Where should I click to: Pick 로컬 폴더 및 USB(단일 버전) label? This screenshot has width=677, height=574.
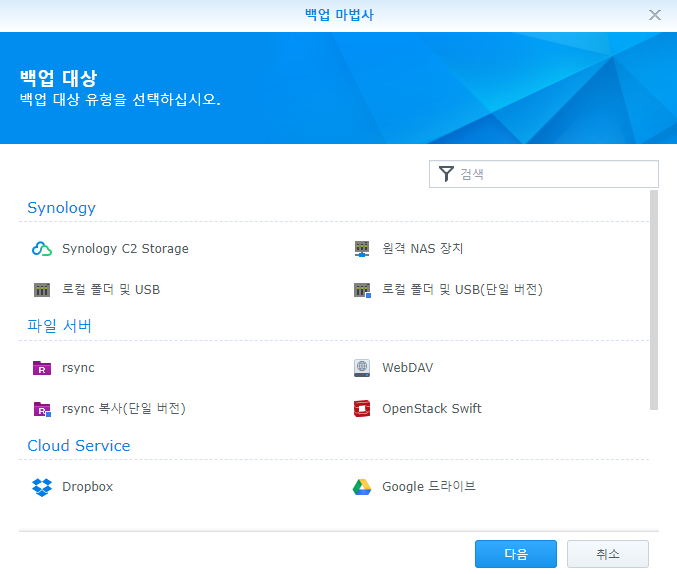[462, 290]
